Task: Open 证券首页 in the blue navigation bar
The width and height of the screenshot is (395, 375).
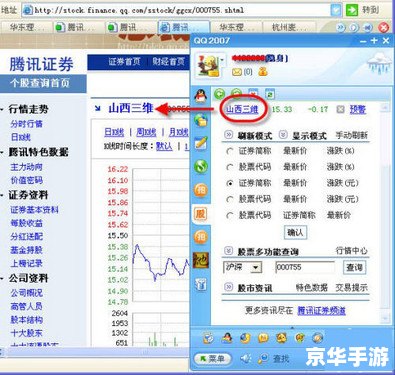Action: click(124, 62)
